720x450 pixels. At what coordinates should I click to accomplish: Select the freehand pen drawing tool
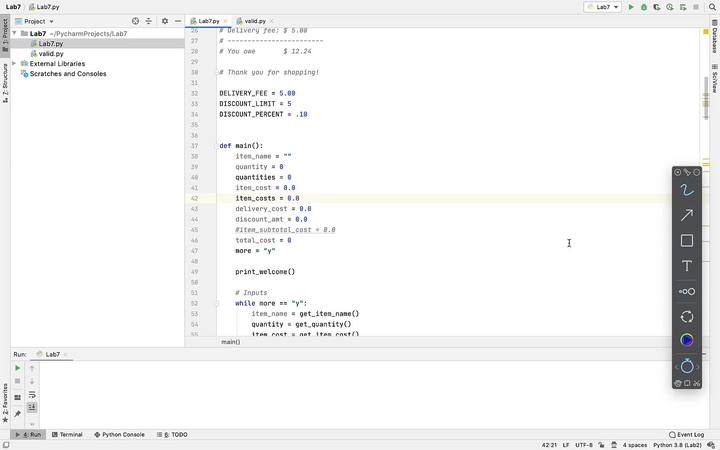[687, 190]
